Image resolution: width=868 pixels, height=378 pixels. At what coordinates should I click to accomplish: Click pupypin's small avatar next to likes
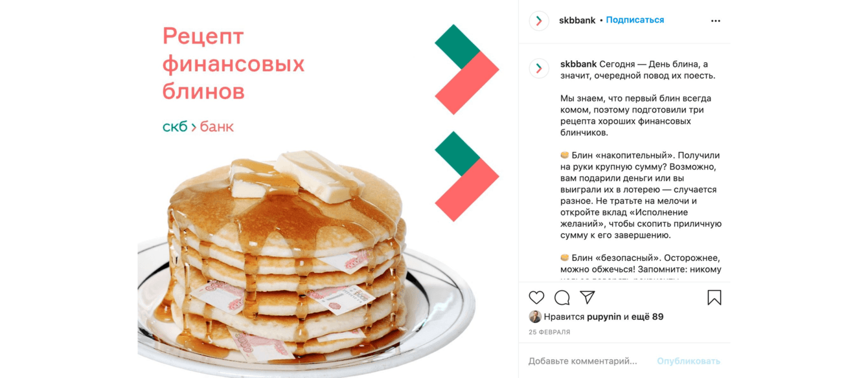point(535,317)
